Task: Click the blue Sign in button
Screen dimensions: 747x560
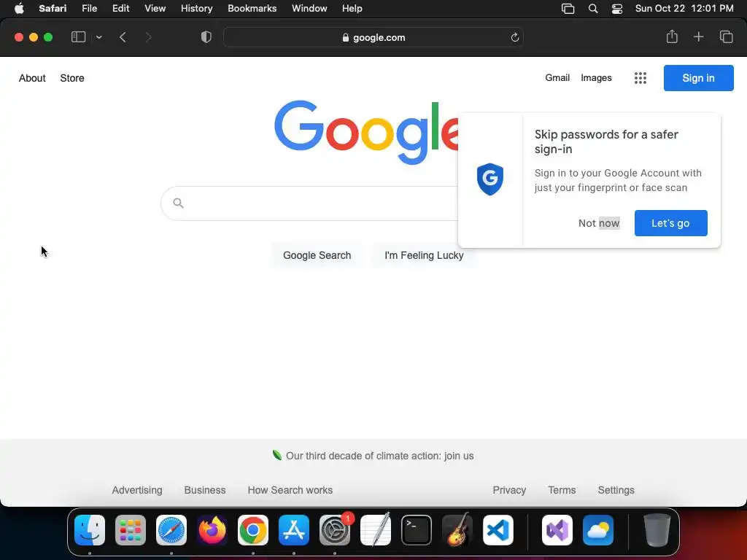Action: coord(698,78)
